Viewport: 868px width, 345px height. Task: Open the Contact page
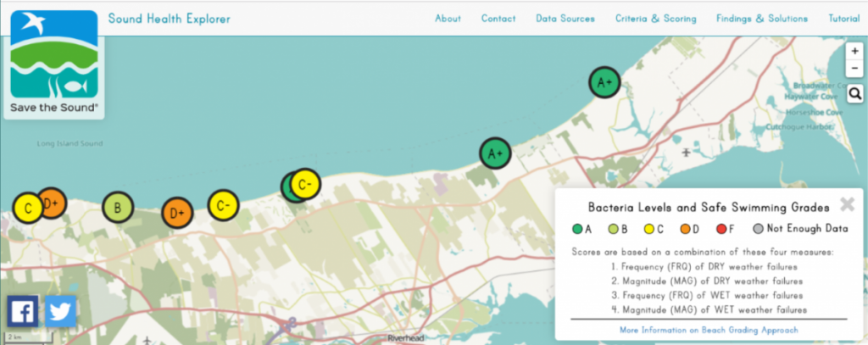pyautogui.click(x=498, y=19)
